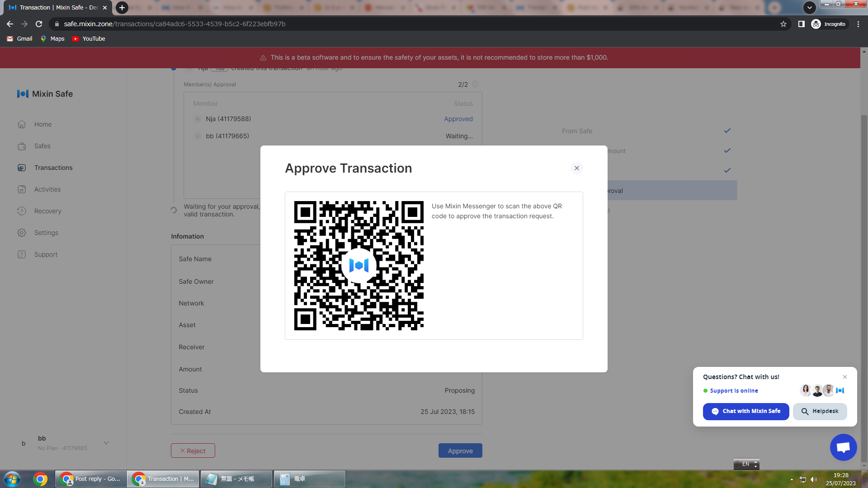
Task: Click the Transactions icon
Action: click(22, 168)
